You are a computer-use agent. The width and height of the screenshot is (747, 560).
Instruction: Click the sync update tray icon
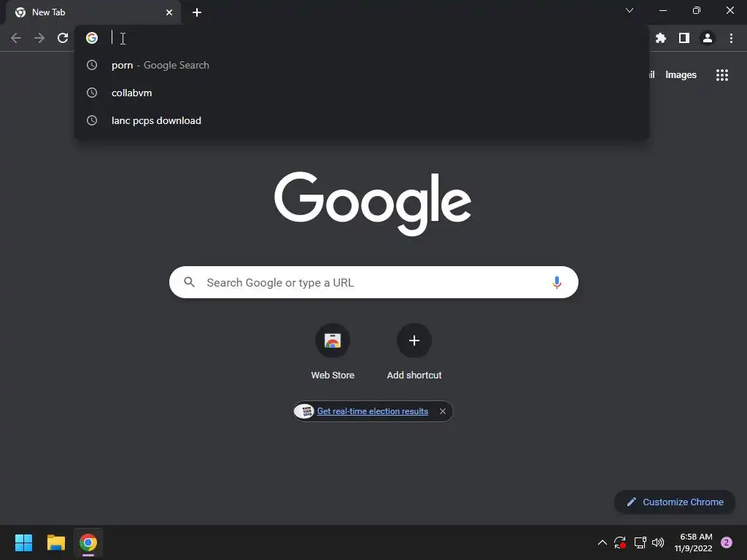[620, 542]
